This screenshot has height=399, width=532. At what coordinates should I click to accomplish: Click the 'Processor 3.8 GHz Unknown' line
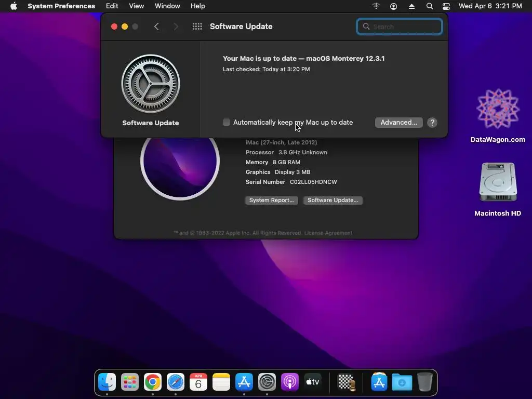tap(286, 152)
